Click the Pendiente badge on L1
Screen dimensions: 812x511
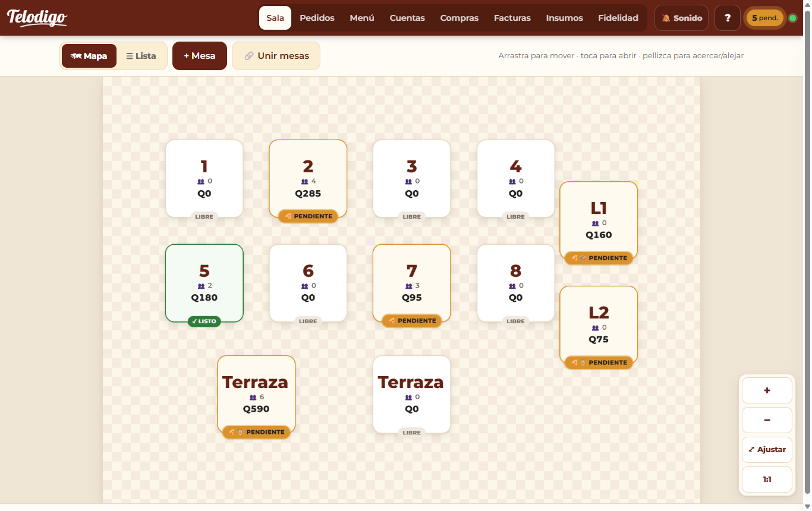click(599, 258)
